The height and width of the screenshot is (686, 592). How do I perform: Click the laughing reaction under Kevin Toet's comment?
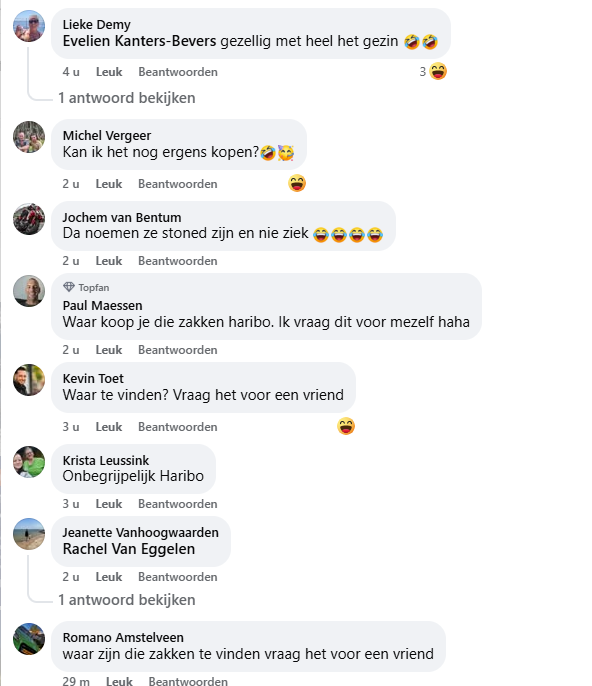346,426
